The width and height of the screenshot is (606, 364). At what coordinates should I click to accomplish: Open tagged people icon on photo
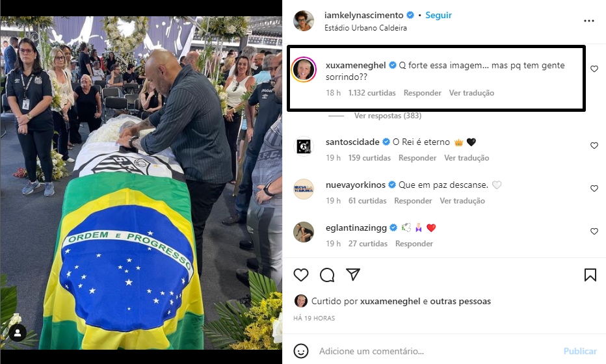click(18, 333)
